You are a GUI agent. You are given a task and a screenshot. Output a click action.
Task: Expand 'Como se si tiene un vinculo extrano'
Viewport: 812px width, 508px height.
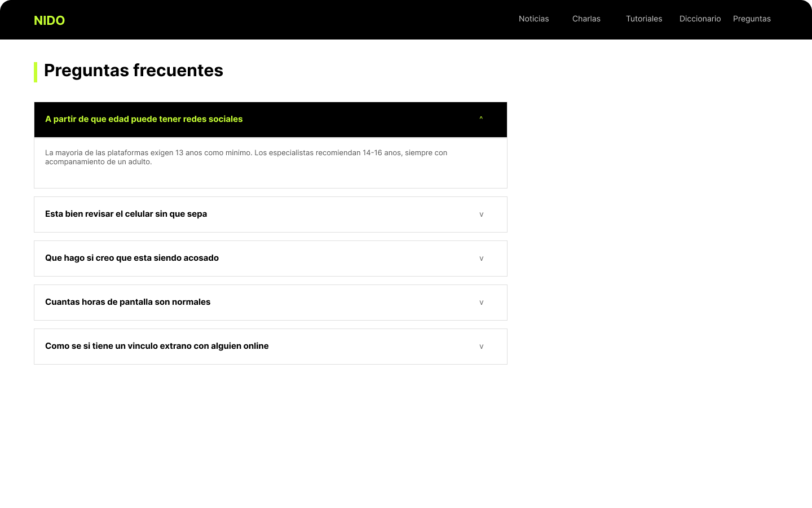coord(271,347)
